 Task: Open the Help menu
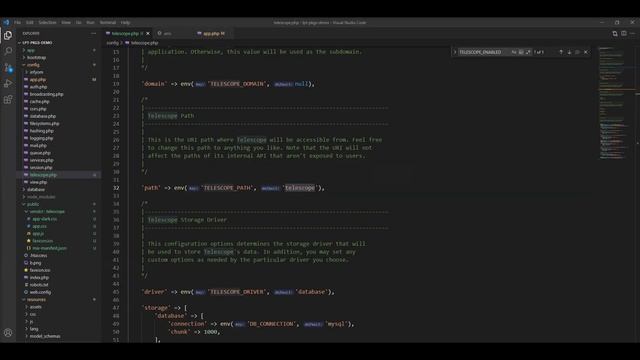tap(125, 22)
